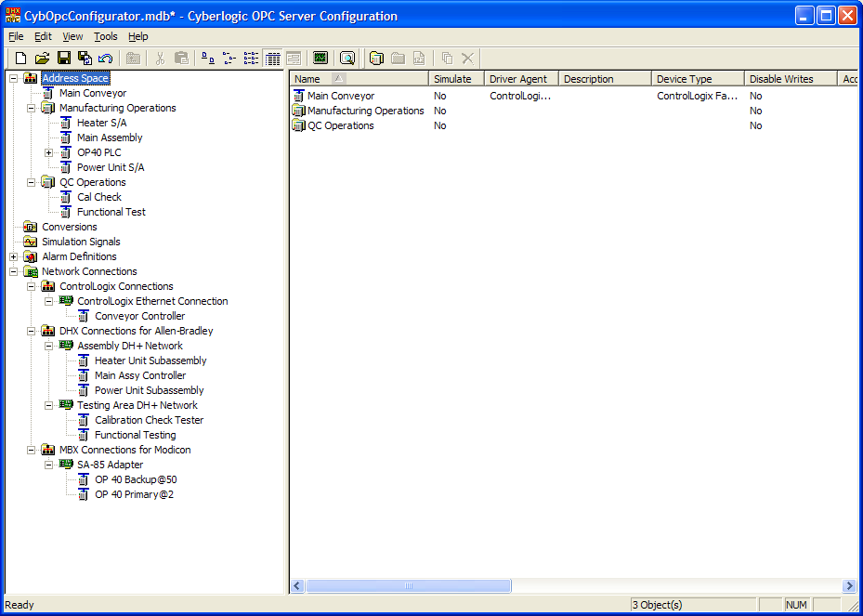863x616 pixels.
Task: Expand the Alarm Definitions tree node
Action: [14, 256]
